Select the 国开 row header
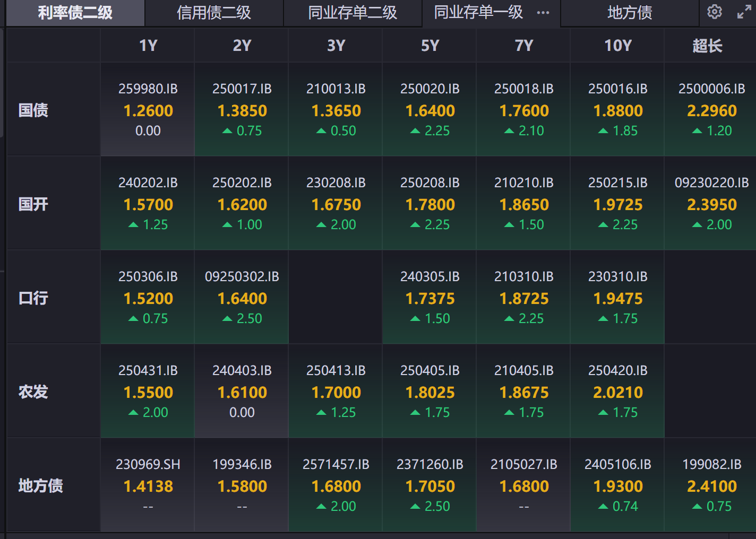 33,204
